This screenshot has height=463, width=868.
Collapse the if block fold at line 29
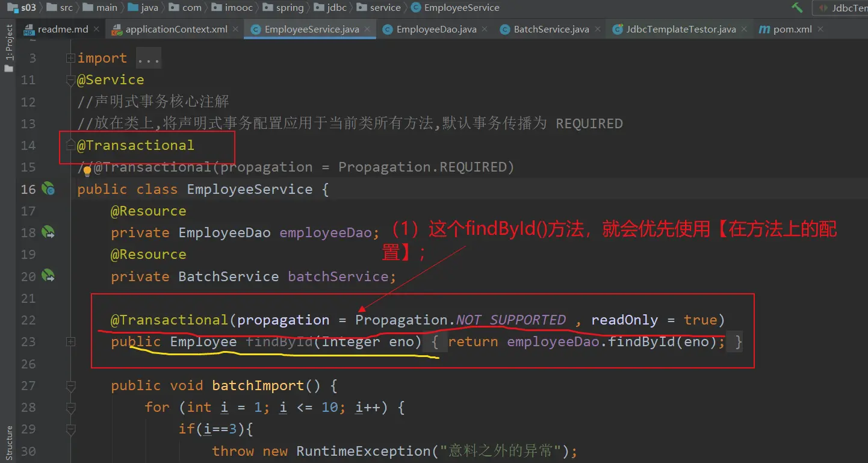coord(70,429)
